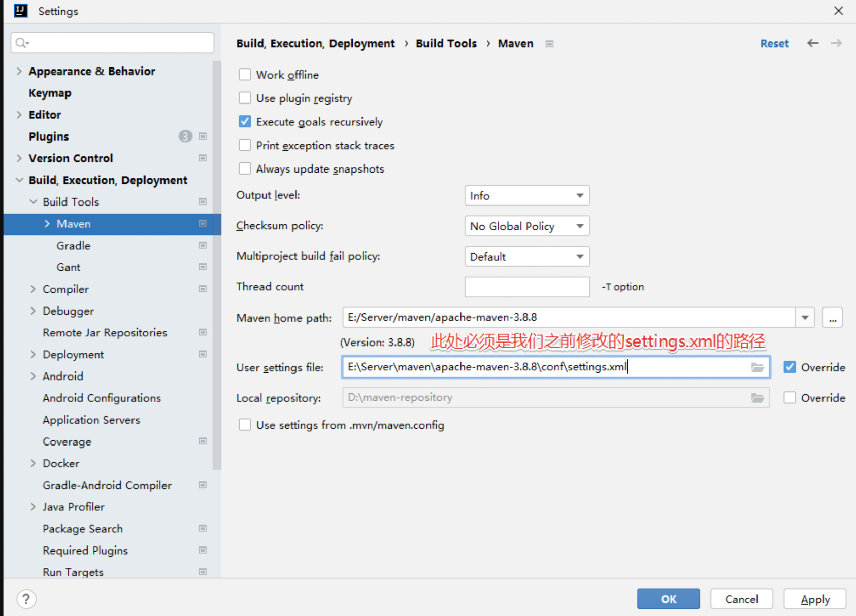
Task: Browse folder icon in User settings file field
Action: point(758,367)
